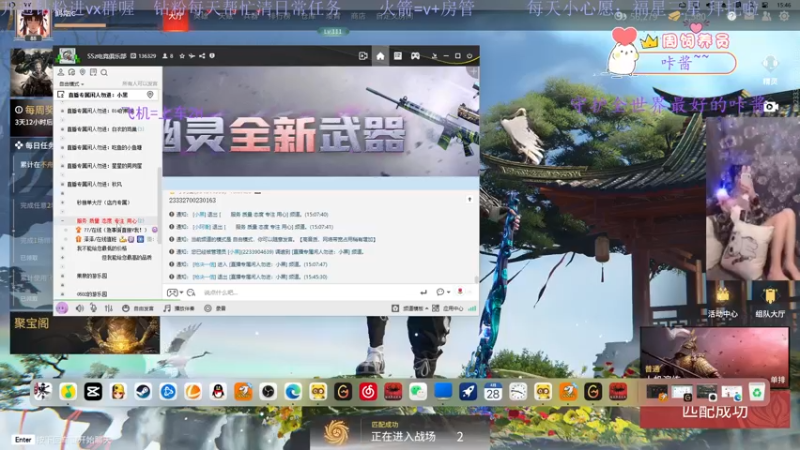The height and width of the screenshot is (450, 800).
Task: Open CapCut from the dock
Action: [93, 392]
